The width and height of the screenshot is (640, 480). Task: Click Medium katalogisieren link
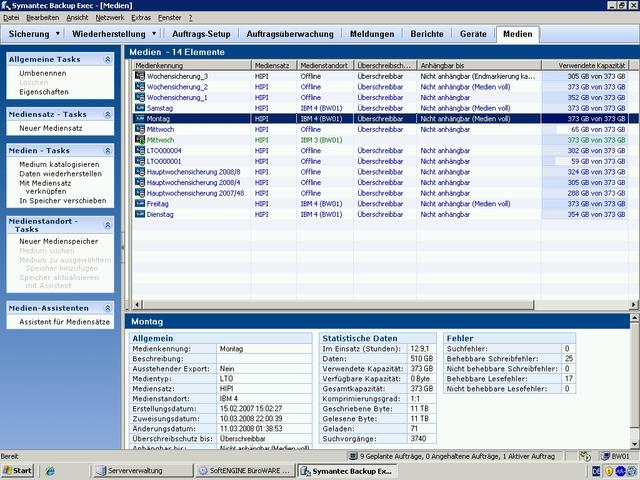[x=59, y=164]
